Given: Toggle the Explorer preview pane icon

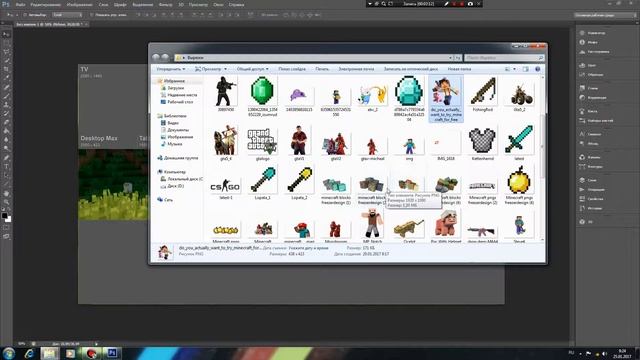Looking at the screenshot, I should (525, 69).
